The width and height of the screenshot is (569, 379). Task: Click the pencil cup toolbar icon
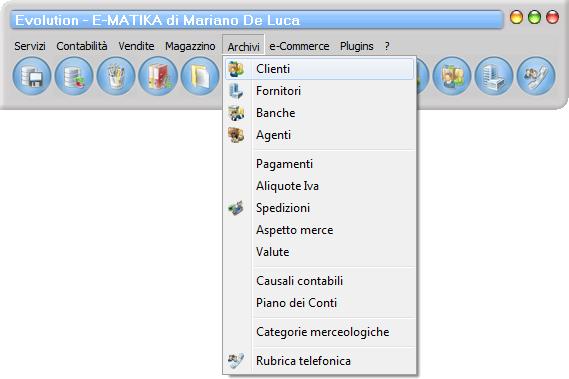click(116, 76)
